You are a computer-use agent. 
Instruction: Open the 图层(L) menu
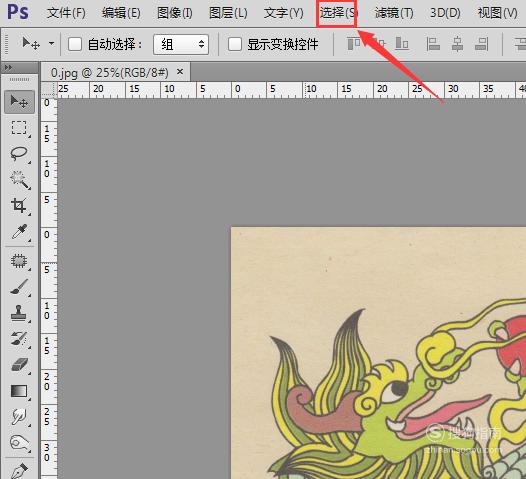(228, 13)
